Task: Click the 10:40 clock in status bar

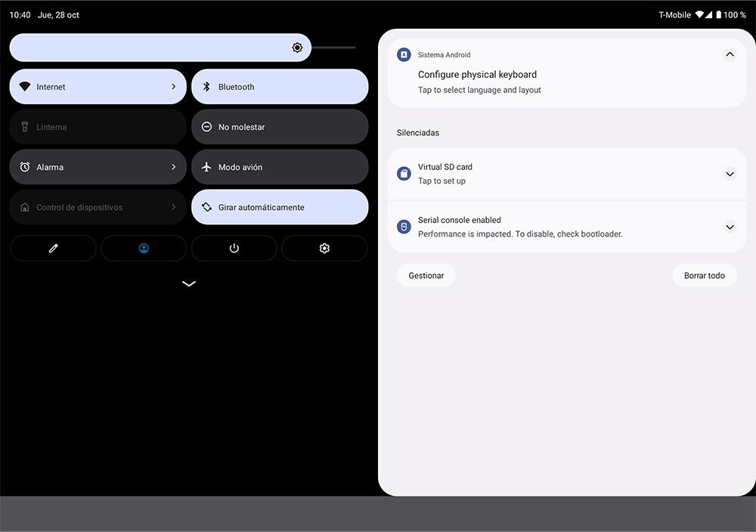Action: click(x=20, y=15)
